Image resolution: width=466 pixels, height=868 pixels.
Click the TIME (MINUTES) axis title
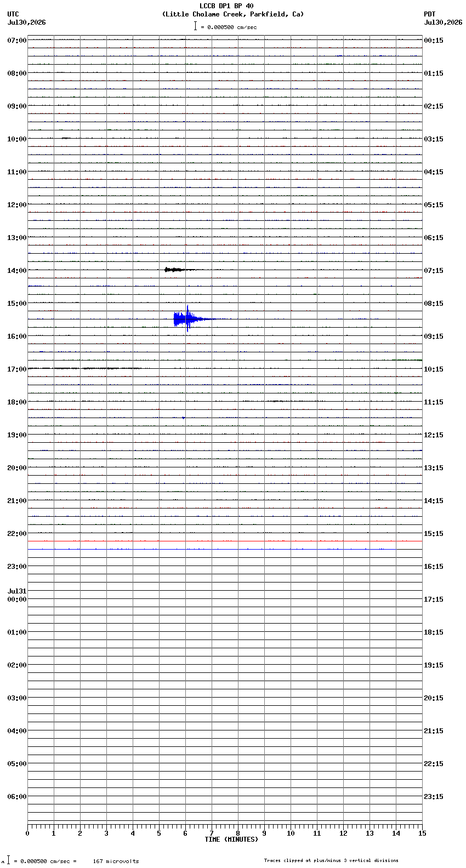231,840
